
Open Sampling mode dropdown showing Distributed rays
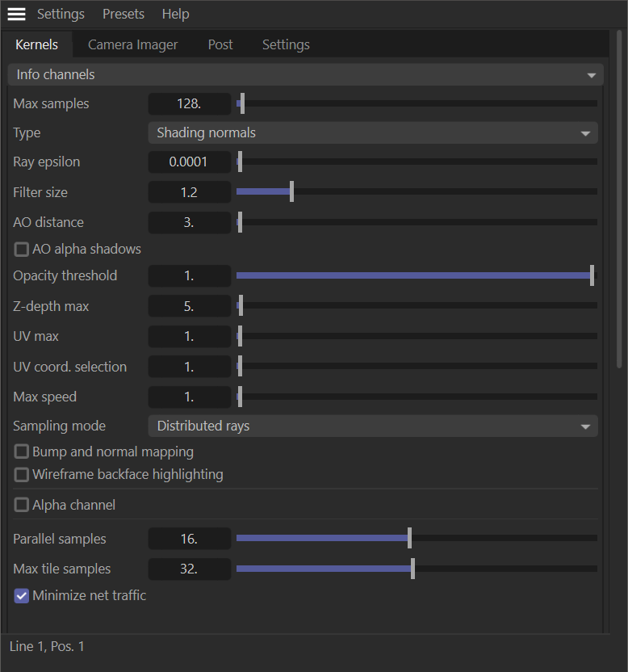click(372, 426)
